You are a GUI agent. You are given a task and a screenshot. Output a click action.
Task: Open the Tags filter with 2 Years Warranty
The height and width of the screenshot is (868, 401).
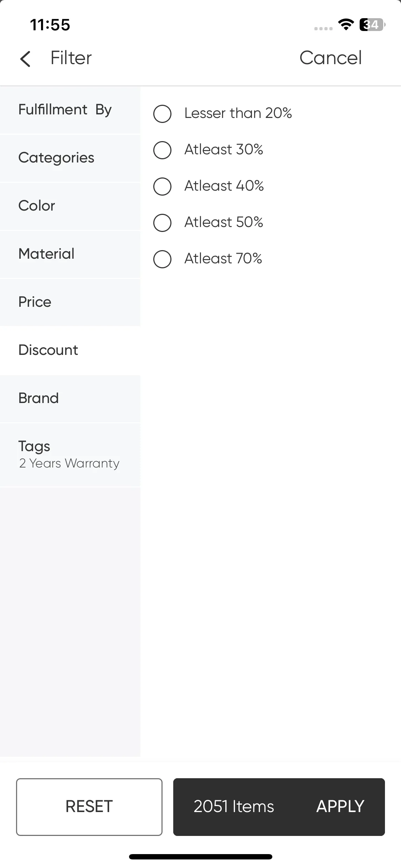pos(70,455)
